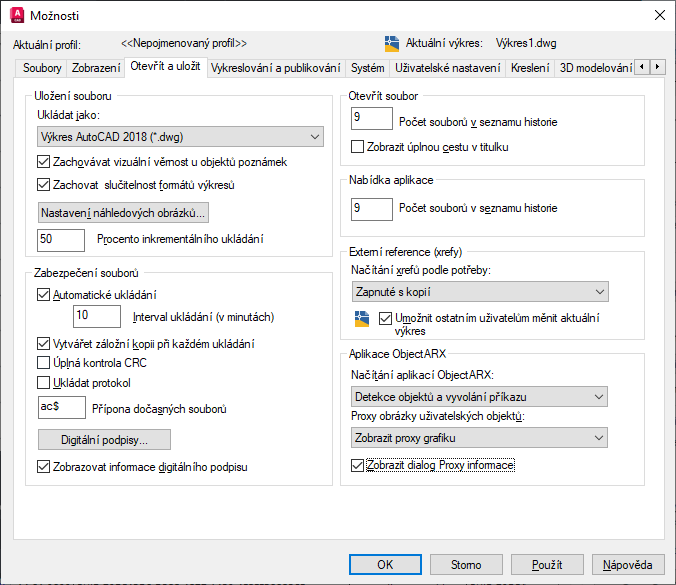
Task: Check Zobrazit úplnou cestu v titulku
Action: point(359,147)
